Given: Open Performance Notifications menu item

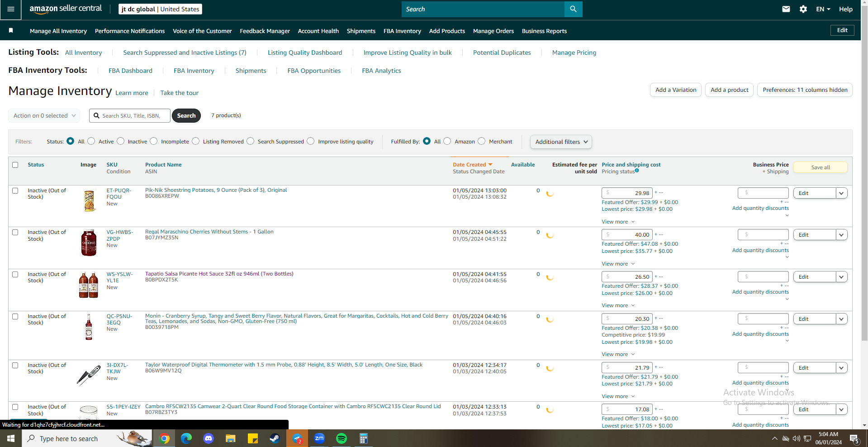Looking at the screenshot, I should coord(130,31).
